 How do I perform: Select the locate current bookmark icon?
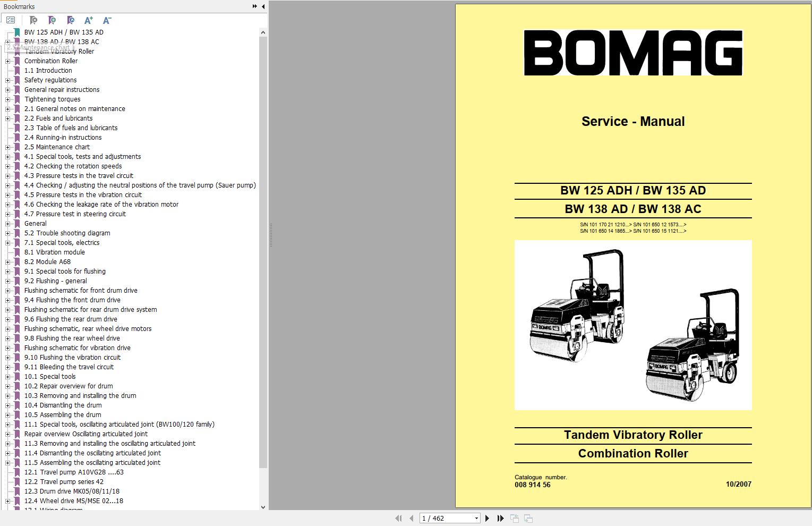coord(70,20)
